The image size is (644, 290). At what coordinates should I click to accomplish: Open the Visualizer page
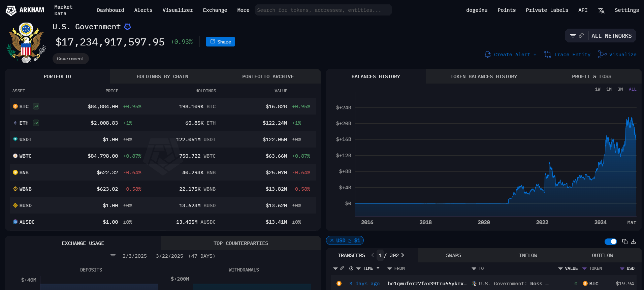click(178, 10)
